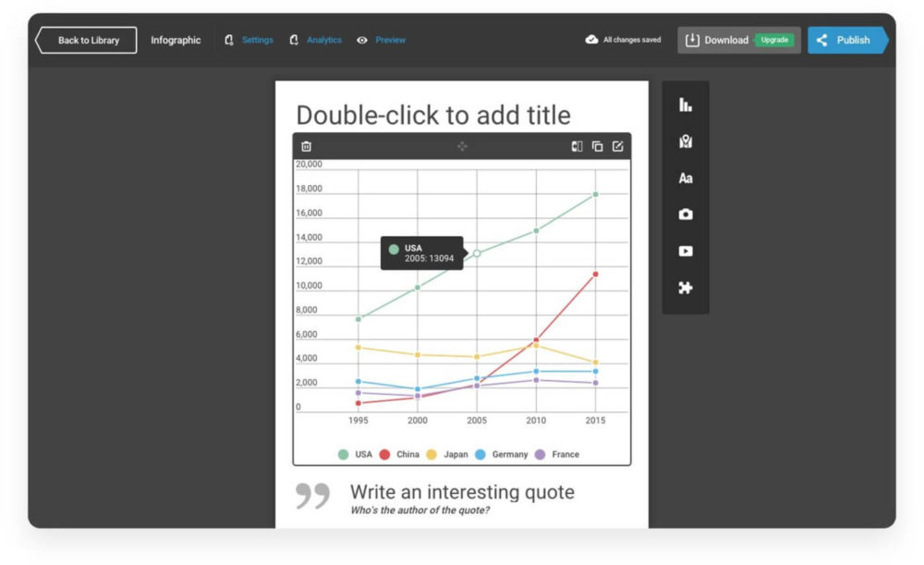Viewport: 924px width, 565px height.
Task: Select the quote text block
Action: (x=461, y=493)
